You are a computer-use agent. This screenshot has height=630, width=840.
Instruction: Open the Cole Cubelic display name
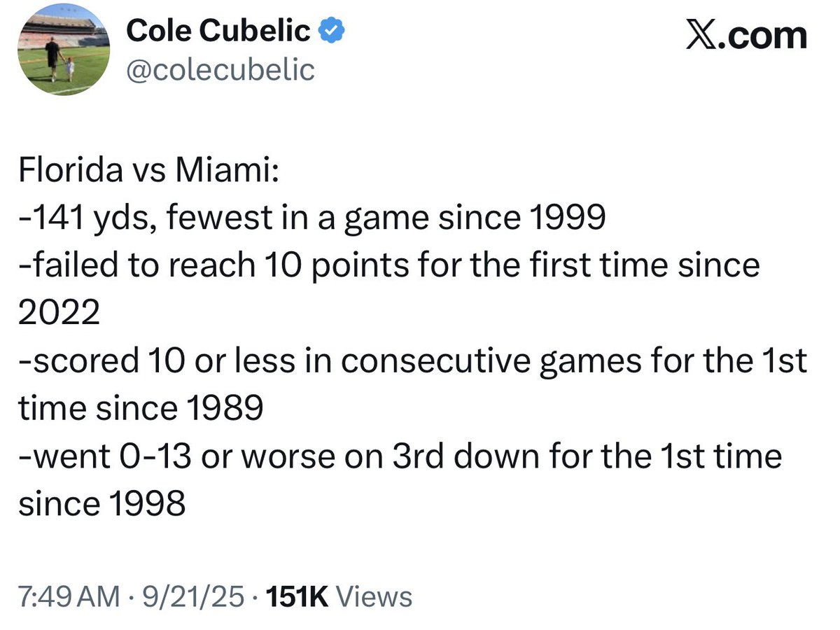[x=218, y=31]
